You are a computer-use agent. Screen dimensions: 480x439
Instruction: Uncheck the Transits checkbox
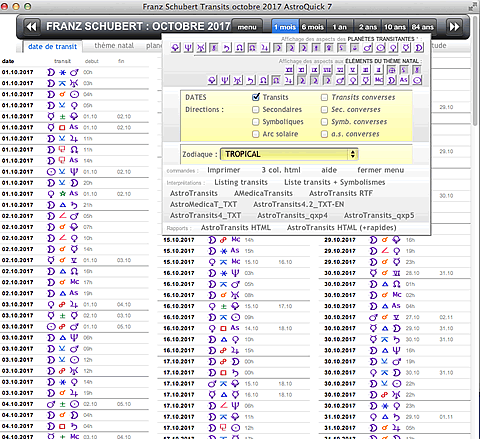click(x=256, y=97)
